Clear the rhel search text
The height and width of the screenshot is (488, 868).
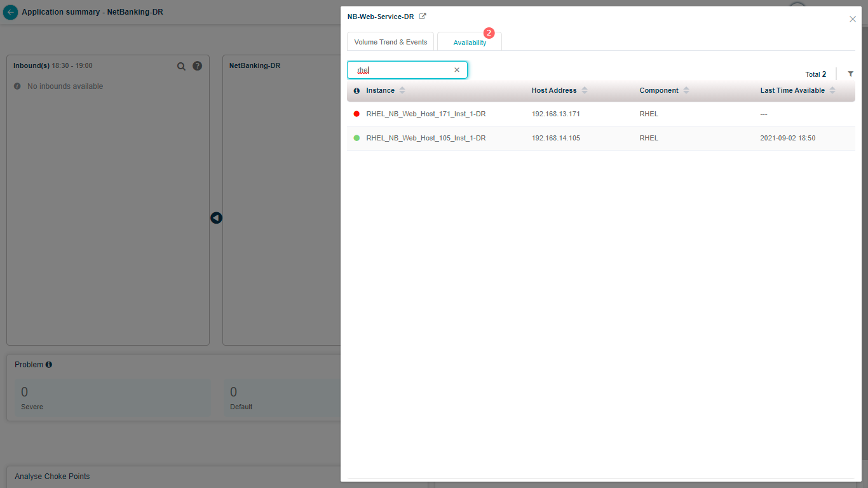click(x=456, y=70)
